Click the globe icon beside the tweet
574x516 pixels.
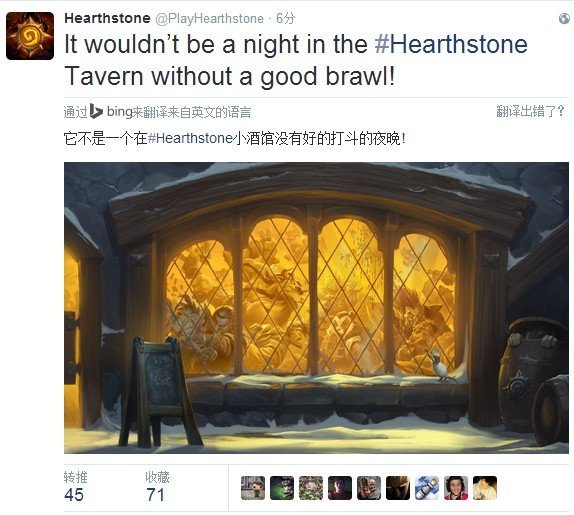pos(564,19)
